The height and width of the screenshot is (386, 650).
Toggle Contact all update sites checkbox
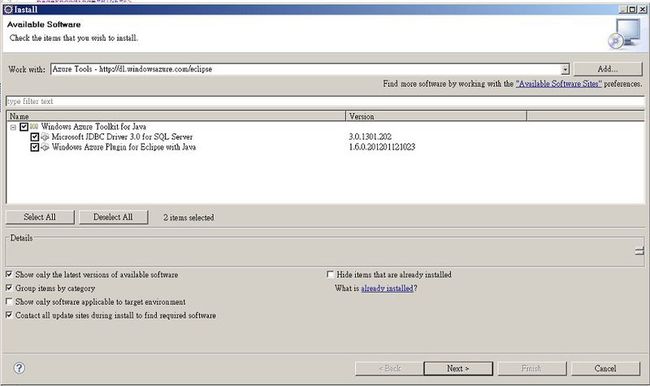coord(9,315)
